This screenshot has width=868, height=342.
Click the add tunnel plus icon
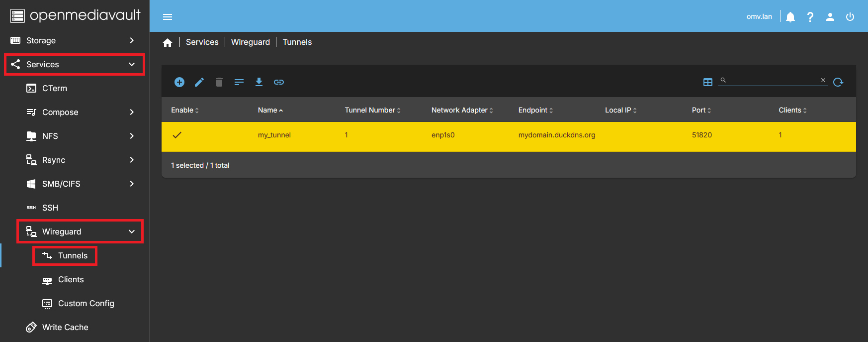coord(179,82)
